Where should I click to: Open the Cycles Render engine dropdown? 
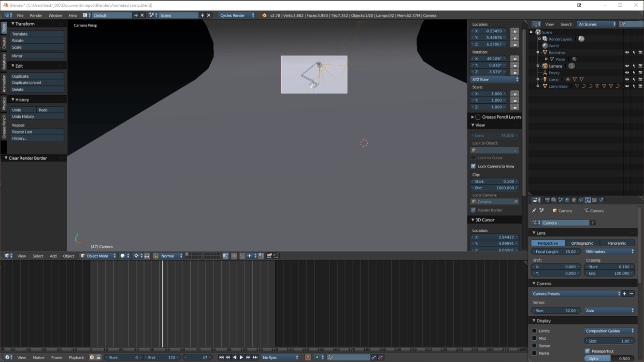pos(237,15)
